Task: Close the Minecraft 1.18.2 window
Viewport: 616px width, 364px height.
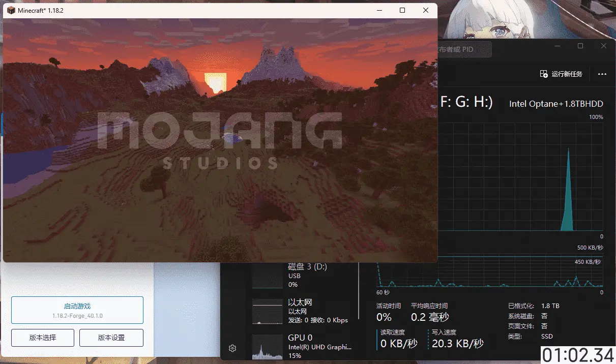Action: [x=426, y=10]
